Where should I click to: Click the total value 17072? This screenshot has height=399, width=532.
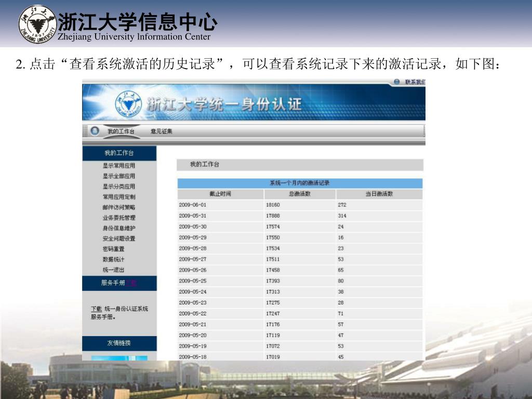tap(273, 346)
